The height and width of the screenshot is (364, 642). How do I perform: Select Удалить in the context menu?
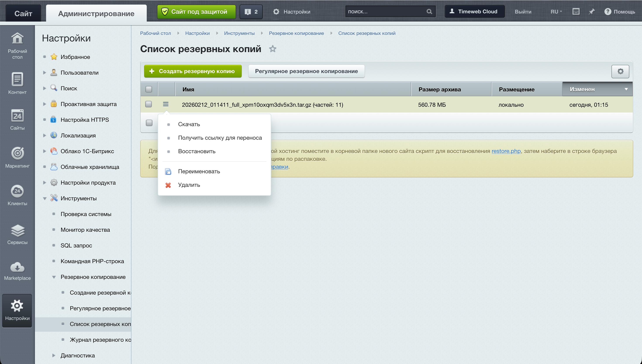tap(189, 185)
